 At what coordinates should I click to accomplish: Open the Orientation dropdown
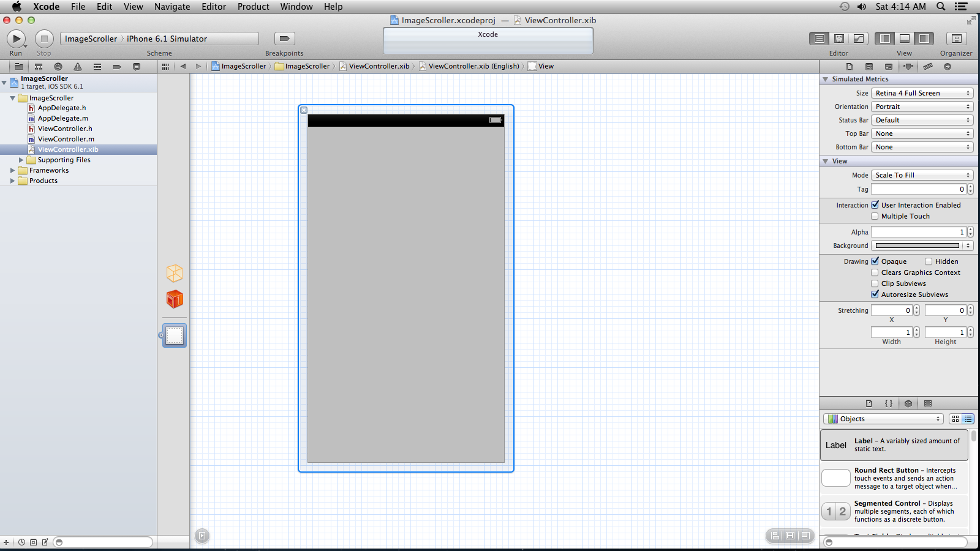pos(922,107)
